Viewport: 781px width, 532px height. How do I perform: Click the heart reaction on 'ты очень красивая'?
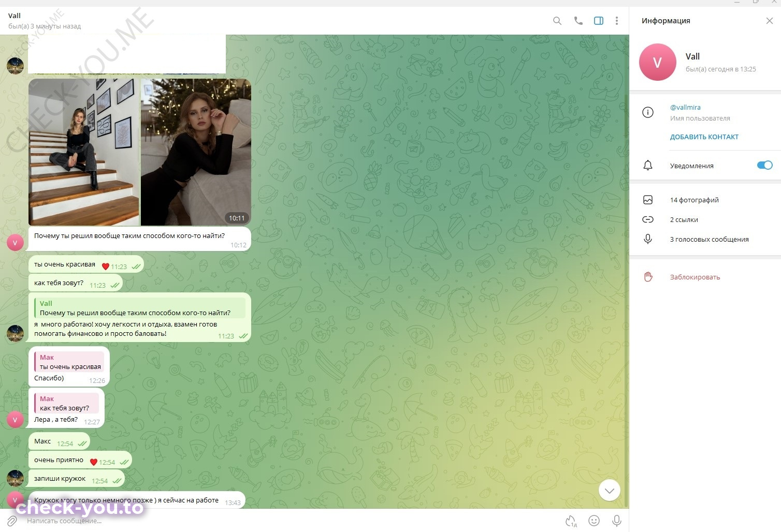click(105, 267)
